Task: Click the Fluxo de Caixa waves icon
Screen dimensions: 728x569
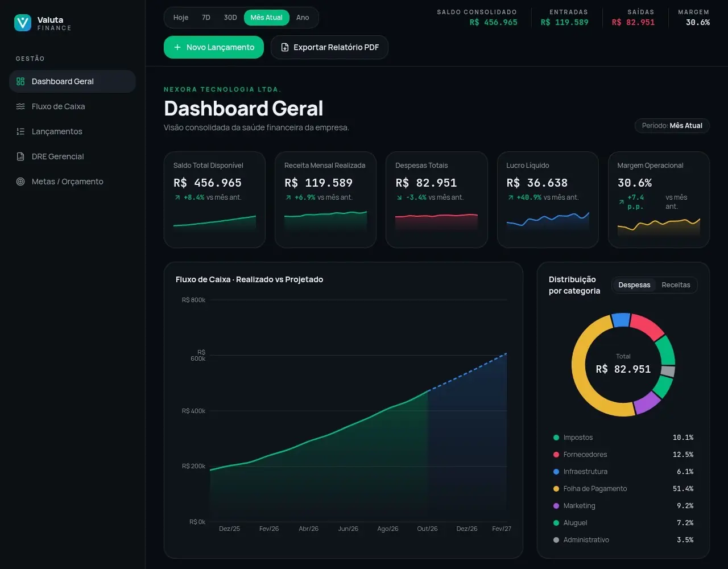Action: 20,106
